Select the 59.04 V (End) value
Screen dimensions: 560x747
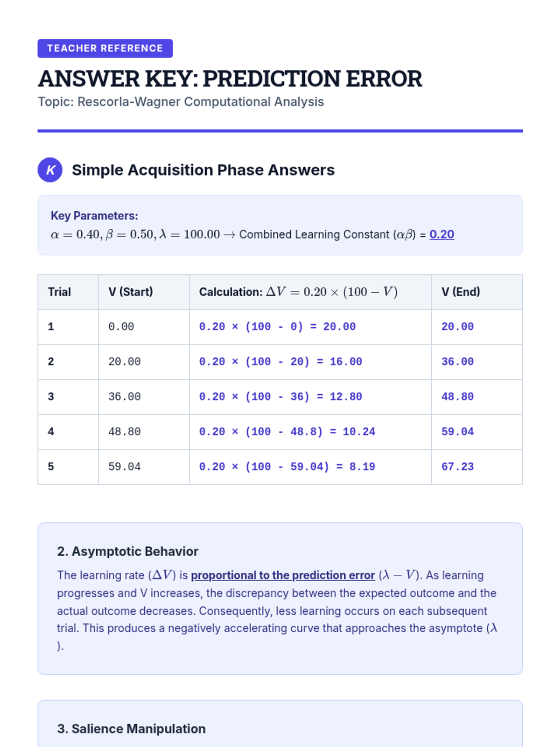point(457,432)
